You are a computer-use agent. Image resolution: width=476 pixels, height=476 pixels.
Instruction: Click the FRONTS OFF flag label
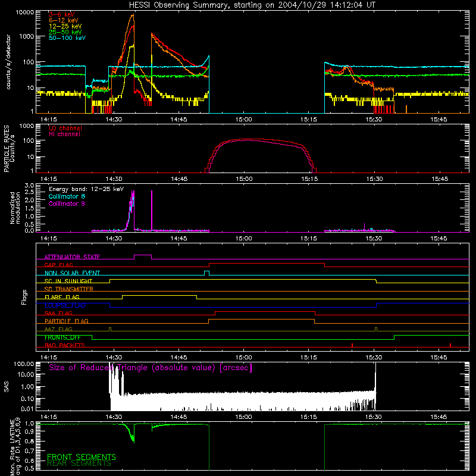coord(62,337)
